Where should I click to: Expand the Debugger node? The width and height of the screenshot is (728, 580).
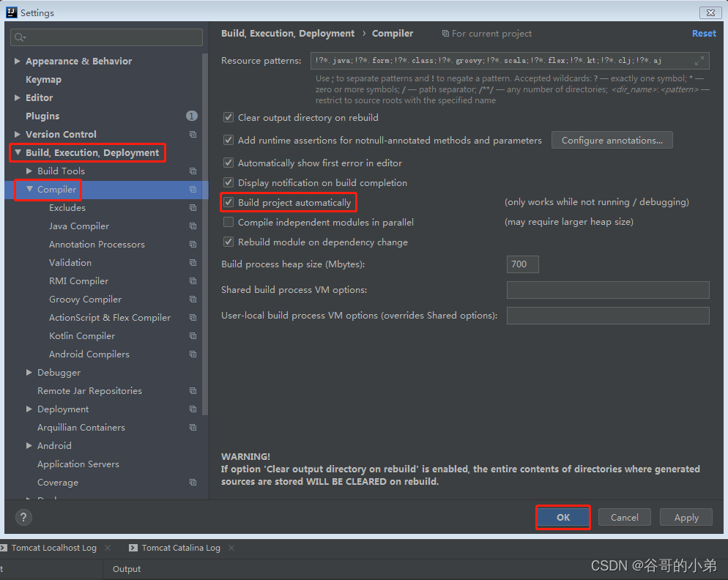[29, 373]
